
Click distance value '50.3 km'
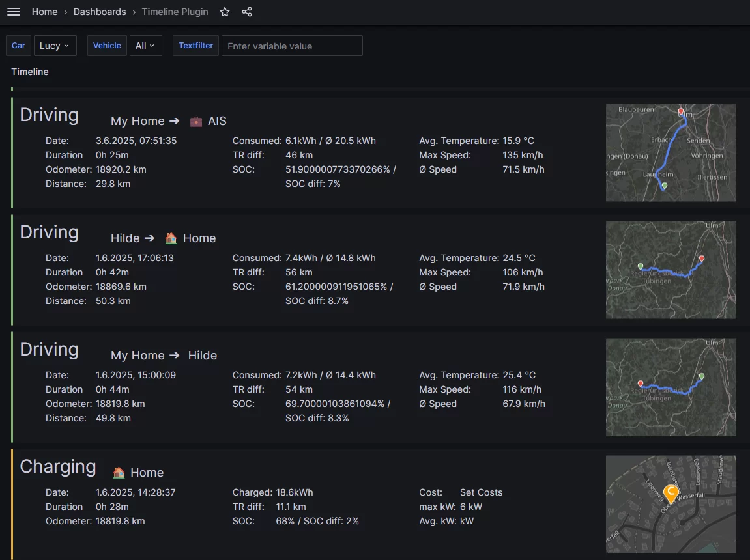coord(113,301)
